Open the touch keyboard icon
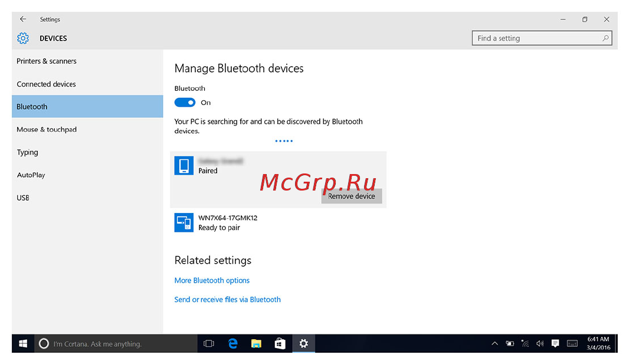629x364 pixels. (572, 343)
